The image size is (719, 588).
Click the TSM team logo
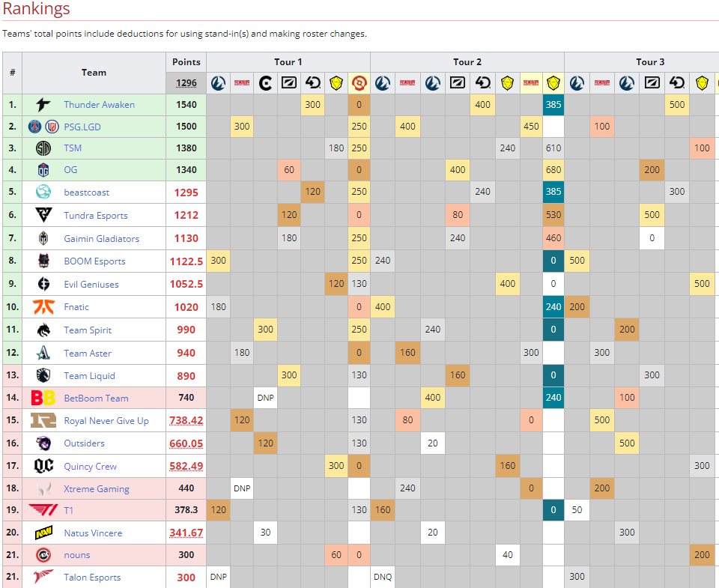click(x=43, y=148)
